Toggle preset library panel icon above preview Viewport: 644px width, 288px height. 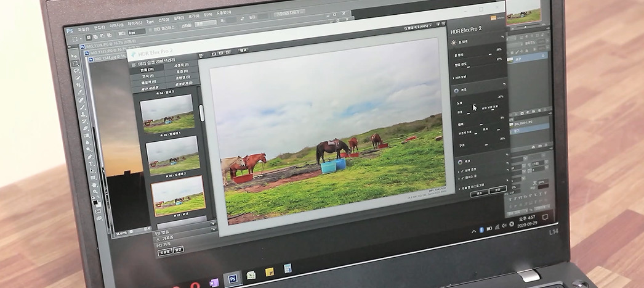(201, 56)
